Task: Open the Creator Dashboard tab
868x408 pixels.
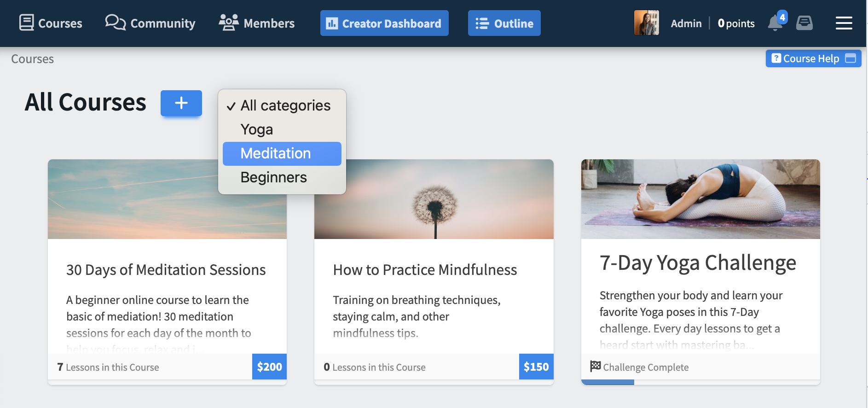Action: (384, 23)
